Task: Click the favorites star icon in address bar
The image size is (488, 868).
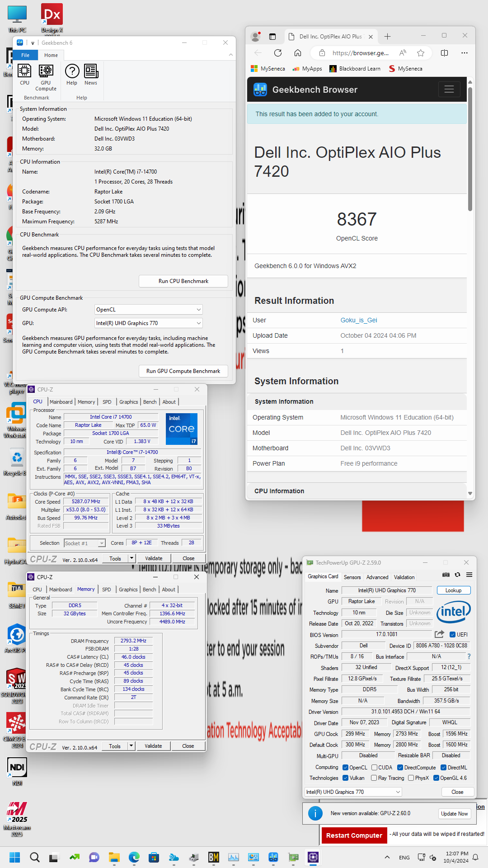Action: [421, 53]
